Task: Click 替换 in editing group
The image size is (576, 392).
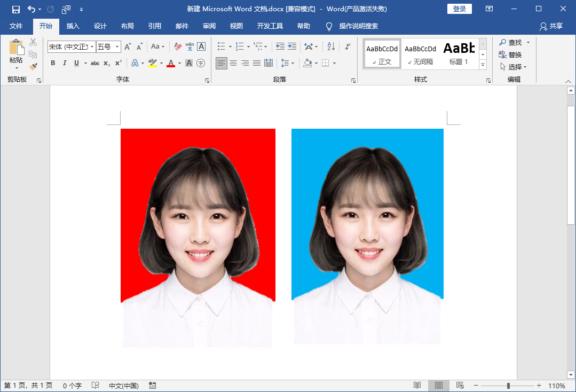Action: tap(510, 54)
